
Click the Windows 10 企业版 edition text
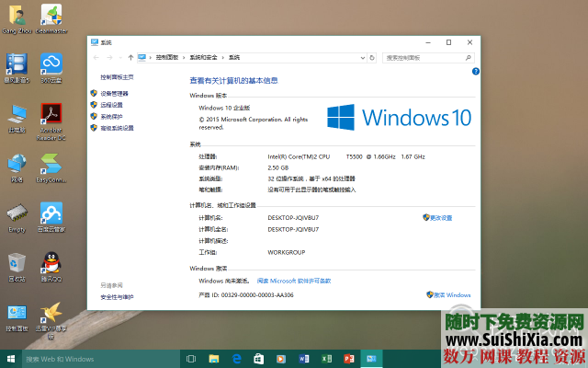pyautogui.click(x=224, y=108)
